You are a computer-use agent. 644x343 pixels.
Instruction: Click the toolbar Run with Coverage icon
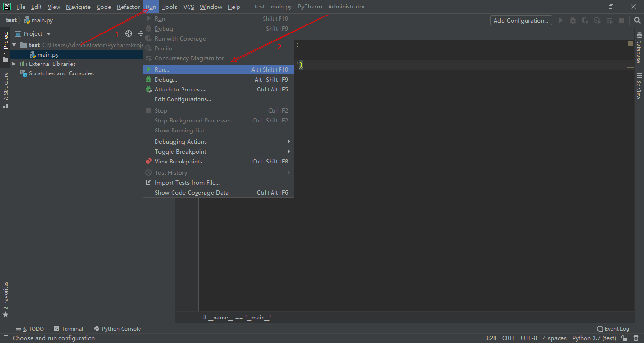point(585,20)
